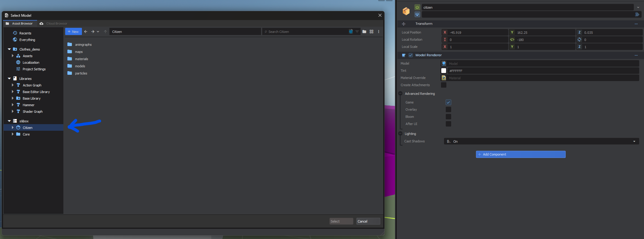Click the Add Component button
644x239 pixels.
click(521, 154)
